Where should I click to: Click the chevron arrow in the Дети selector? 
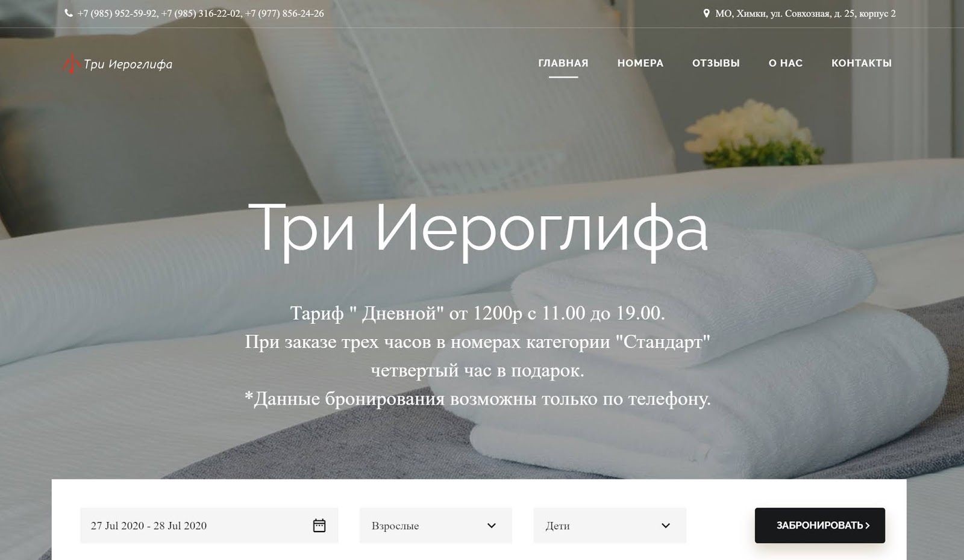(x=666, y=526)
